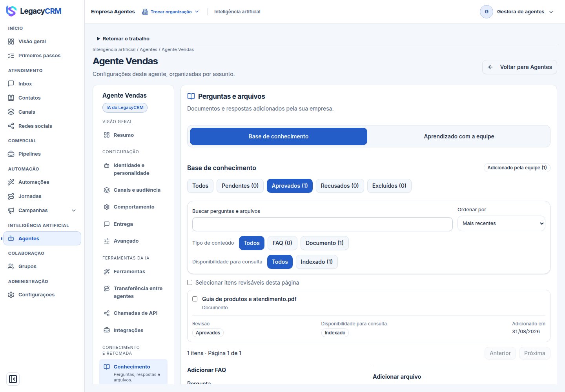Check the Guia de produtos e atendimento.pdf box
The height and width of the screenshot is (392, 565).
click(x=195, y=299)
